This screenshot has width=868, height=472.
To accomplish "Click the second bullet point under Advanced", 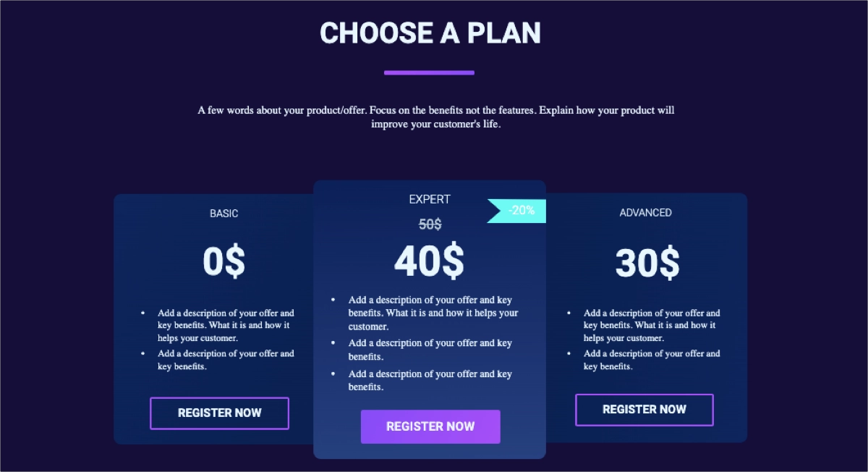I will point(651,360).
